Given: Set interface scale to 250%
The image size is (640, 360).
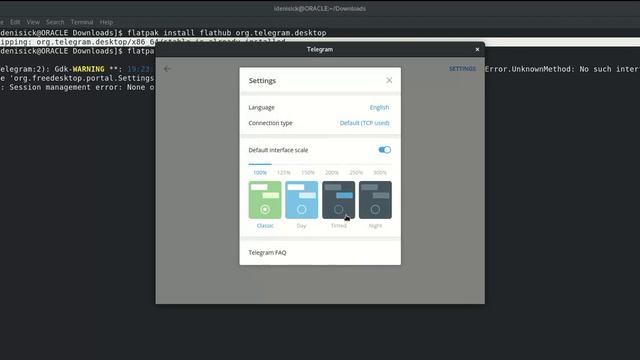Looking at the screenshot, I should [x=356, y=173].
